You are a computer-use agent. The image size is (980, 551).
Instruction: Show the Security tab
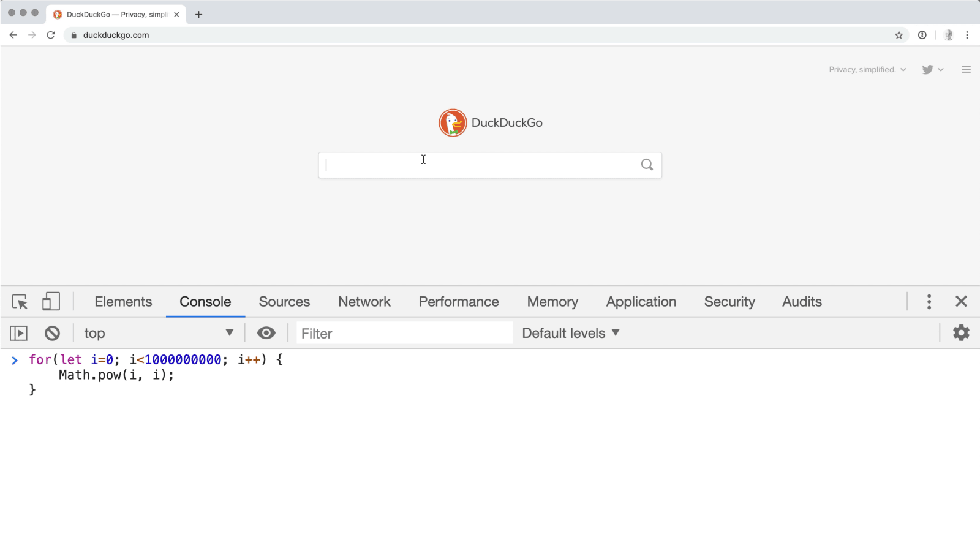point(729,302)
